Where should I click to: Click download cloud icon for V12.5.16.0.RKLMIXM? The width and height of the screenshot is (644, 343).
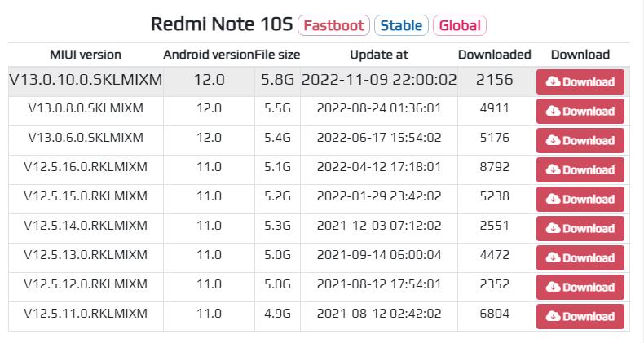pyautogui.click(x=553, y=169)
